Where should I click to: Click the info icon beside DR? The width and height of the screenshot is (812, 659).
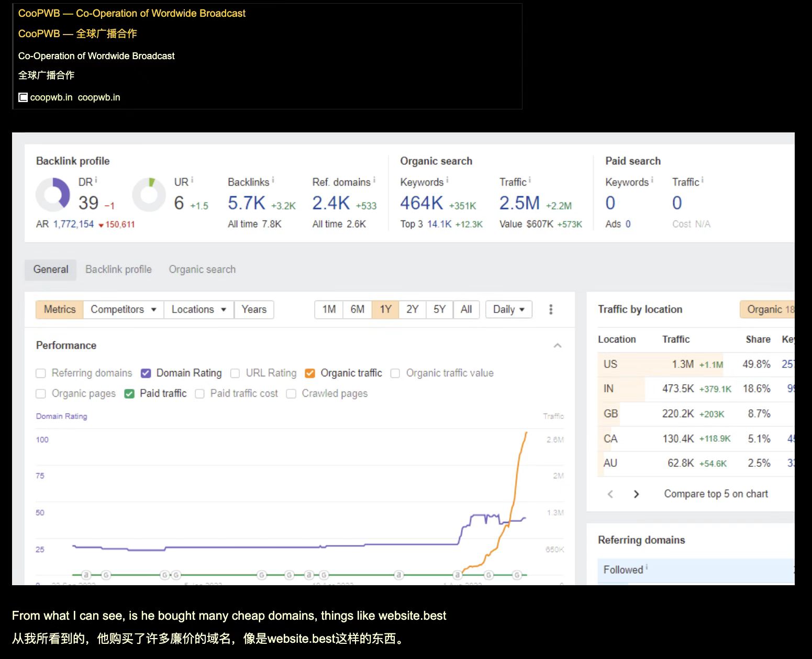(x=96, y=180)
